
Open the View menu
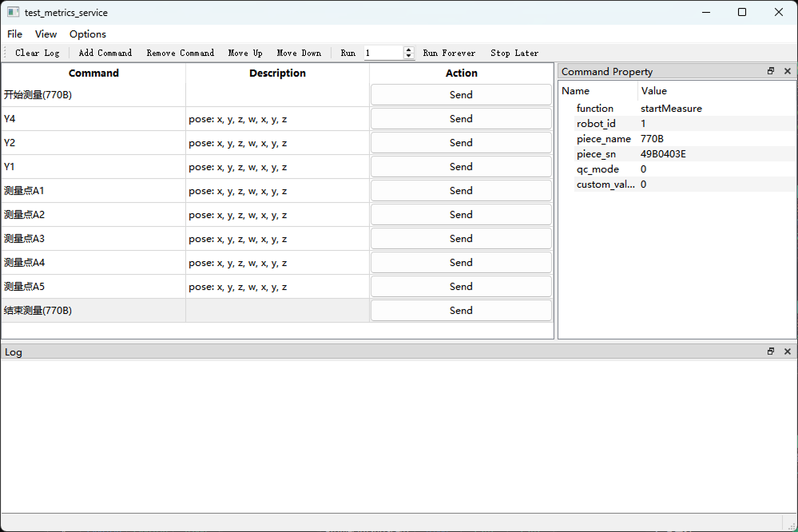pos(46,34)
